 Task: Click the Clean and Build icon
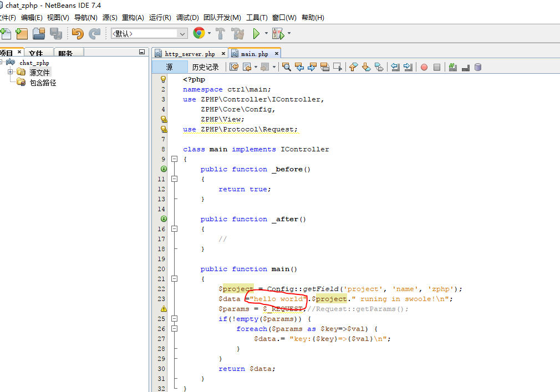[237, 34]
